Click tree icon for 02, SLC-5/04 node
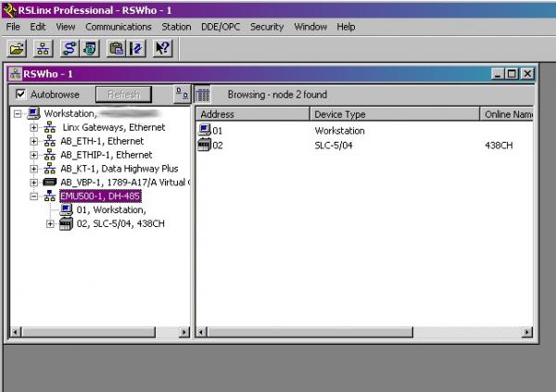556x392 pixels. point(66,224)
